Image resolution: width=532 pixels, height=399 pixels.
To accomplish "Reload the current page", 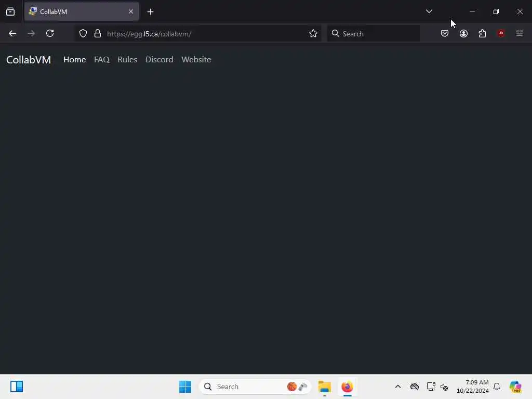I will (50, 33).
